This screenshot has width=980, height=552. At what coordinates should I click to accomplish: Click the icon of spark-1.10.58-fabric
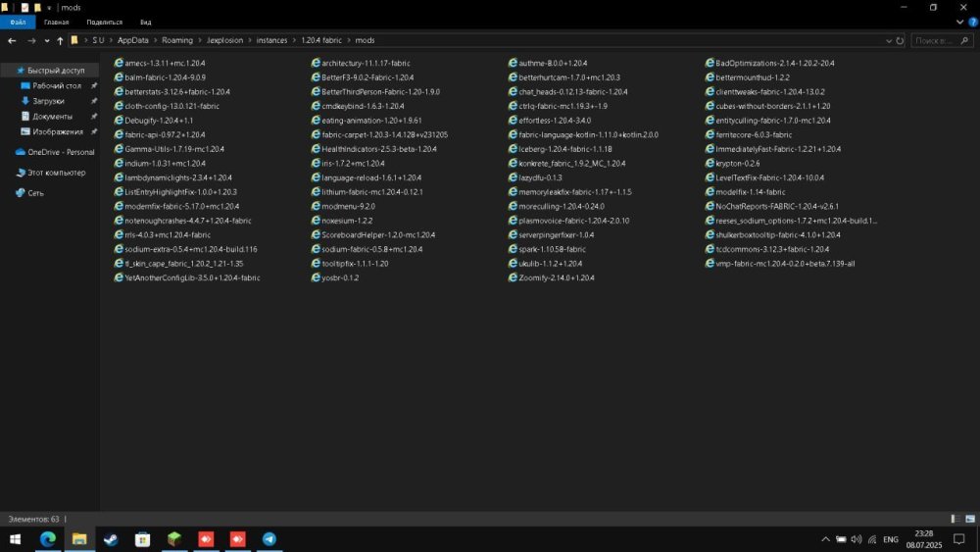click(513, 249)
